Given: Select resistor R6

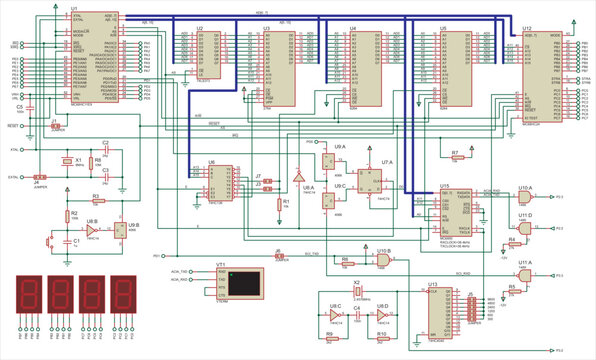Looking at the screenshot, I should (348, 263).
